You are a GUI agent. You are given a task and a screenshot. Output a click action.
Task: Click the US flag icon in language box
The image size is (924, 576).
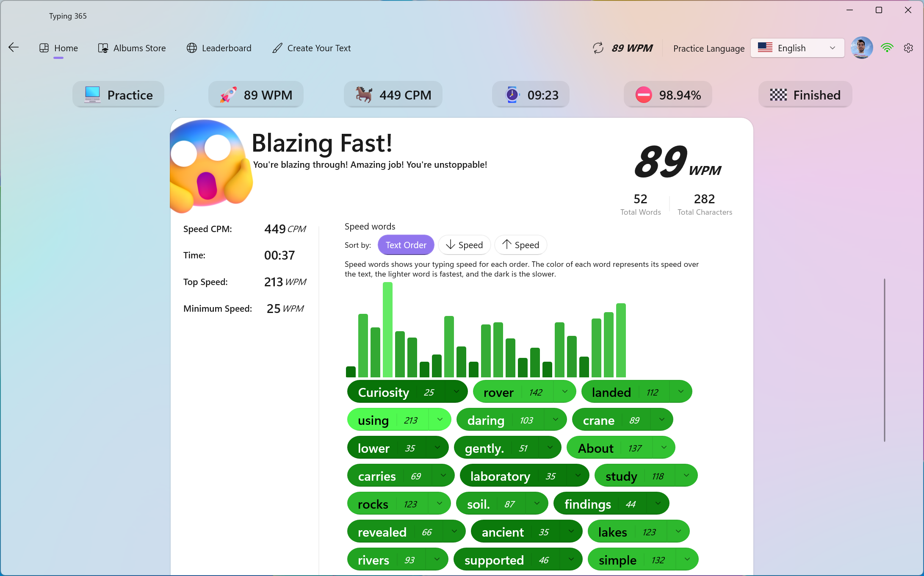pos(765,47)
